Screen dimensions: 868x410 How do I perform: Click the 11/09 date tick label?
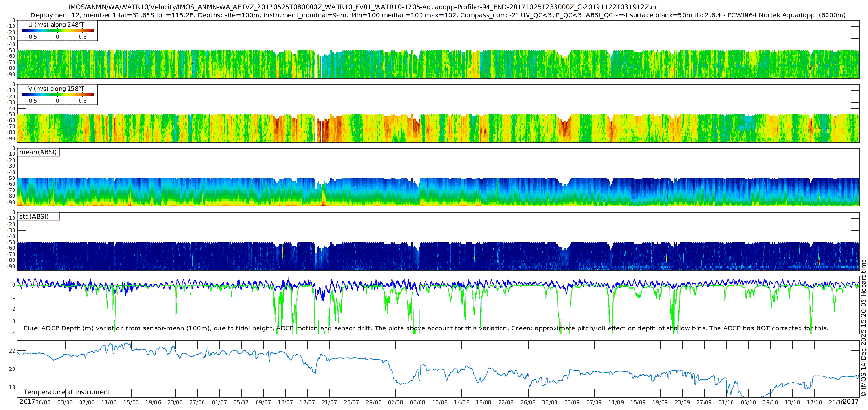coord(616,402)
